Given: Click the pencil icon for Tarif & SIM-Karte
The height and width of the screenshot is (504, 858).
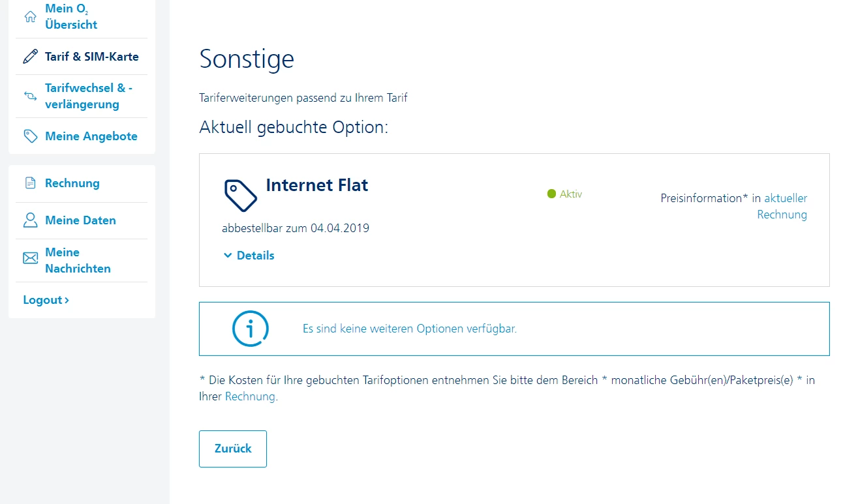Looking at the screenshot, I should point(30,57).
